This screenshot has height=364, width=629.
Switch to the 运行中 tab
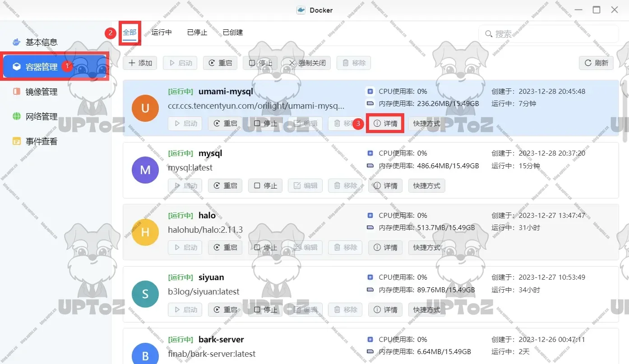162,32
